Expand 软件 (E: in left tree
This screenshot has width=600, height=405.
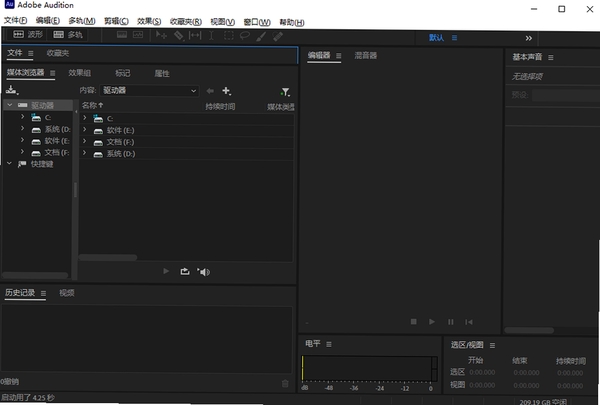coord(23,140)
